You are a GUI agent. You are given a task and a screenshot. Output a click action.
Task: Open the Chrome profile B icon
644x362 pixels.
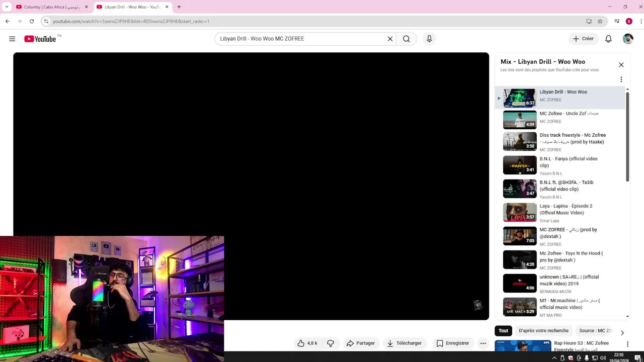point(629,21)
